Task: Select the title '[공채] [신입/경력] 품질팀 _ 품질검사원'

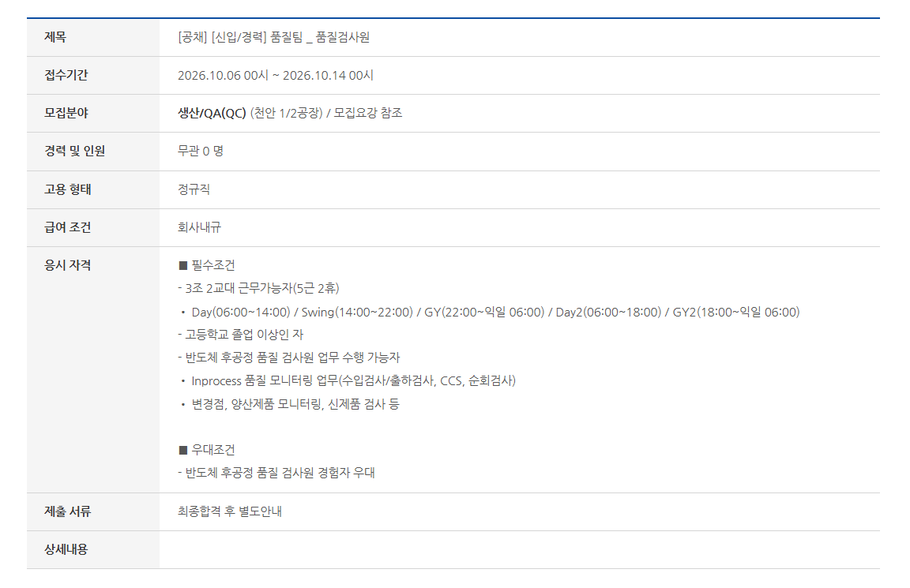Action: (273, 37)
